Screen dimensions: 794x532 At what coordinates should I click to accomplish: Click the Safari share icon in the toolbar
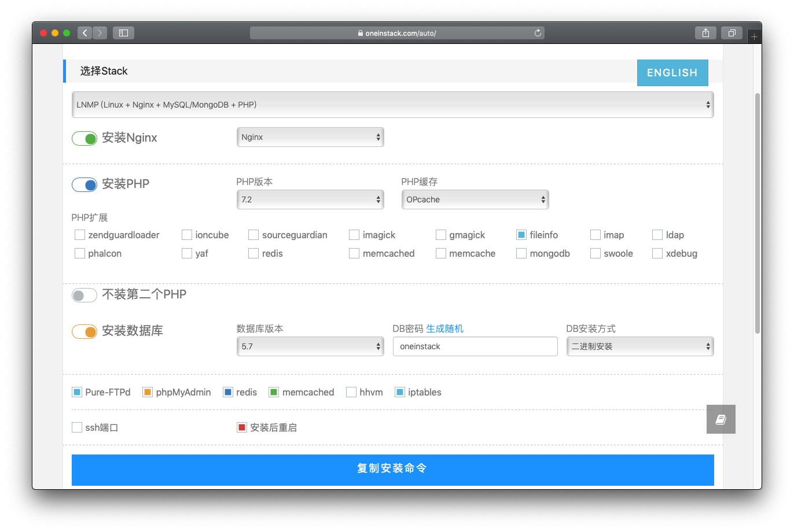[705, 33]
